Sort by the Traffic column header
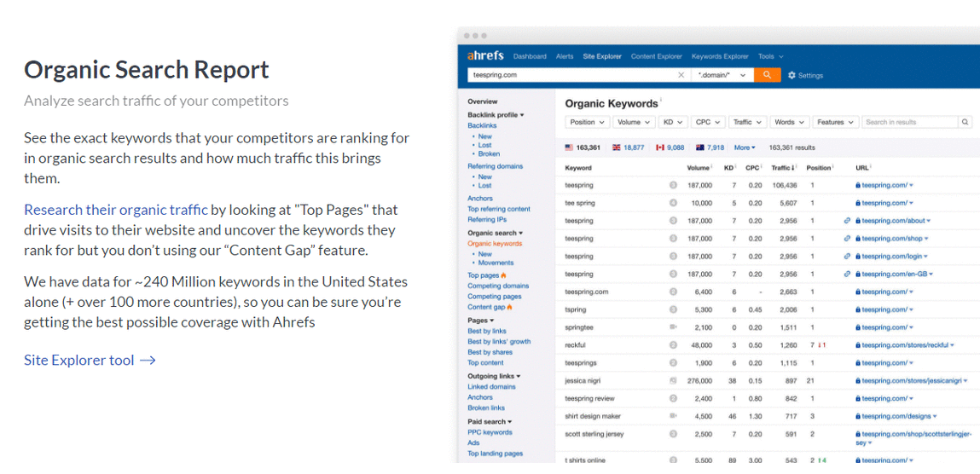Image resolution: width=980 pixels, height=474 pixels. 783,168
